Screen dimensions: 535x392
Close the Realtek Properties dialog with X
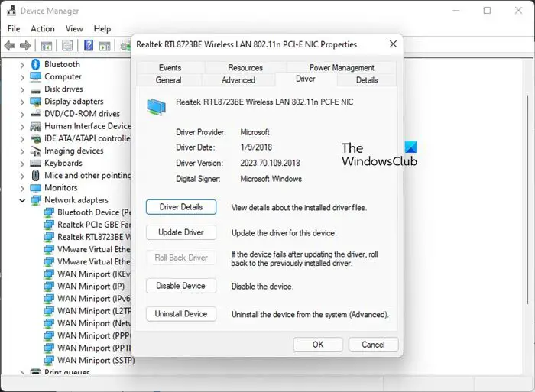coord(393,44)
